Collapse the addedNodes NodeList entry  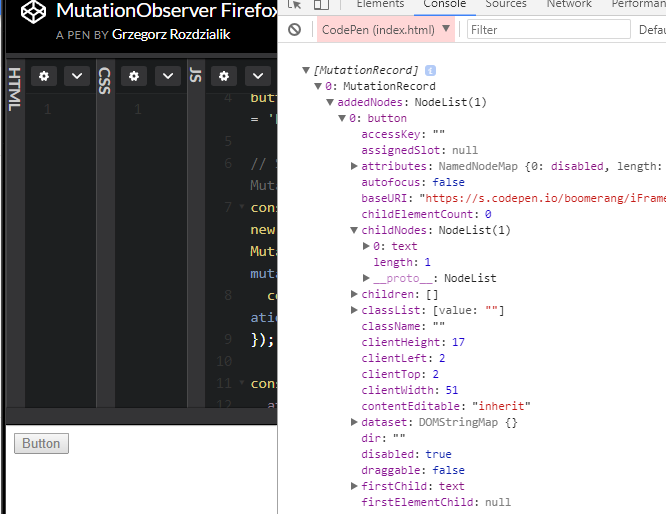point(330,102)
